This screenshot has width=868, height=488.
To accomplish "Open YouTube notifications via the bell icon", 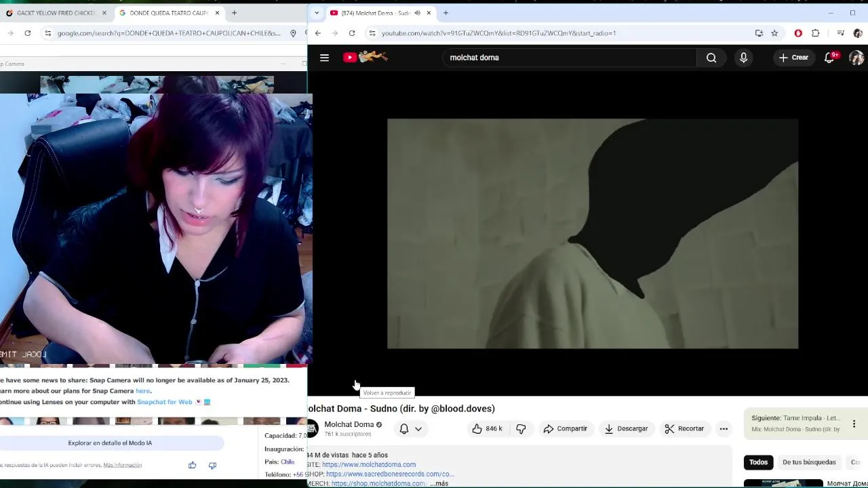I will tap(829, 58).
